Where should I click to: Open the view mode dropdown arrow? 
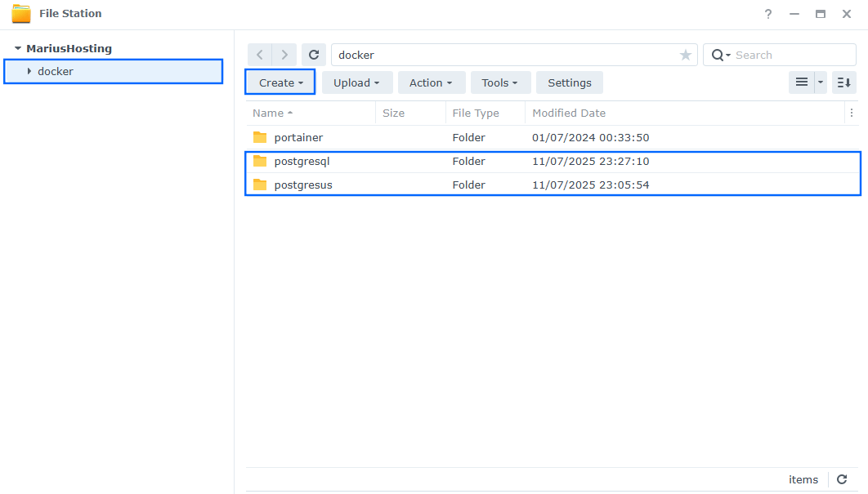coord(821,82)
